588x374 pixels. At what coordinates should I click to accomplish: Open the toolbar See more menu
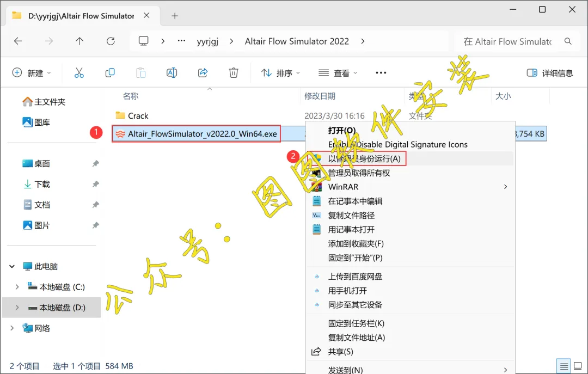(x=381, y=73)
